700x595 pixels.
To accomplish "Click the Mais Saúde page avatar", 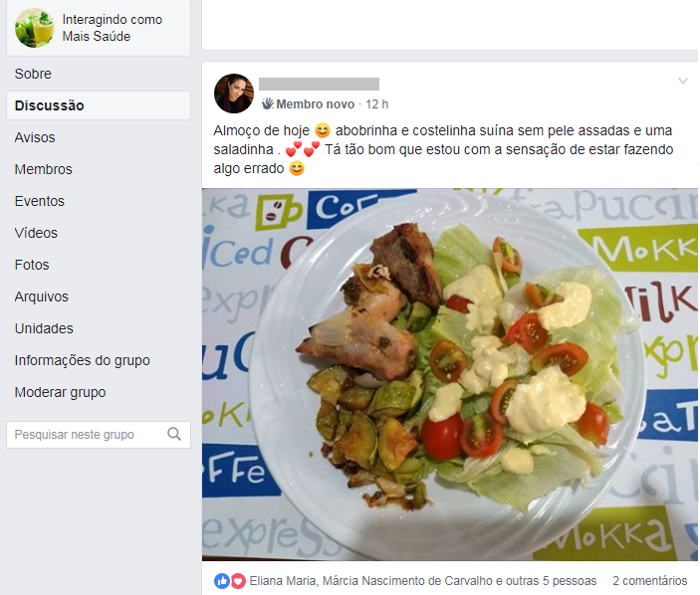I will tap(35, 28).
